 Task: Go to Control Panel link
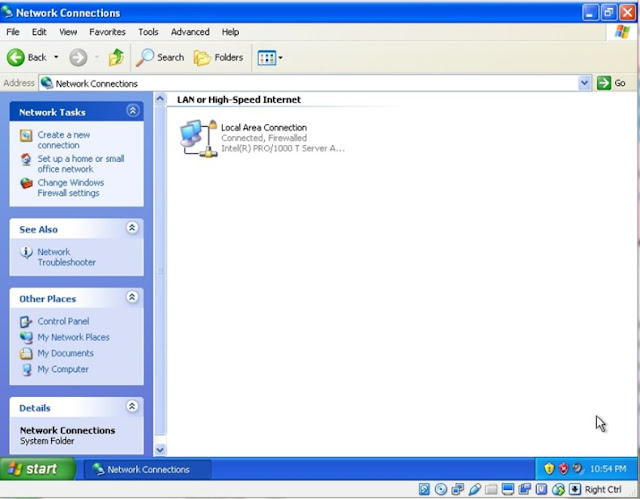click(63, 321)
